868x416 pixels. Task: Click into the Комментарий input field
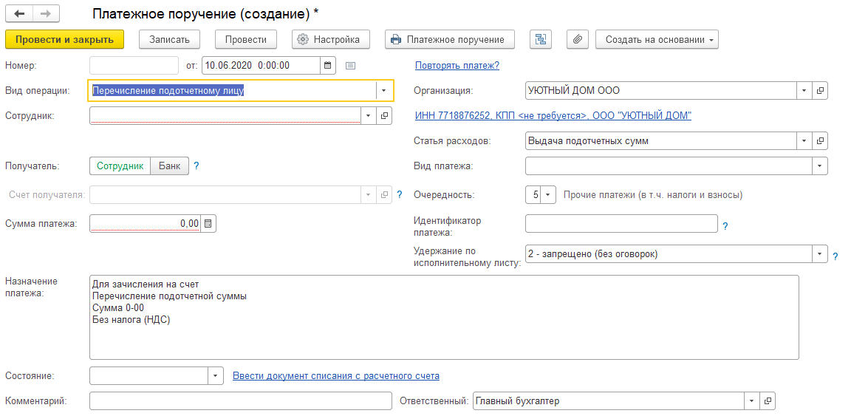(x=241, y=401)
